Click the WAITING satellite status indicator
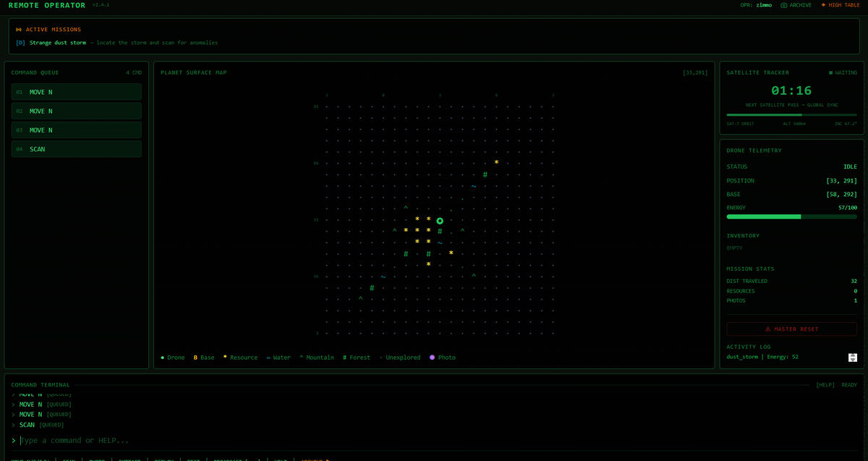The width and height of the screenshot is (868, 461). coord(843,72)
